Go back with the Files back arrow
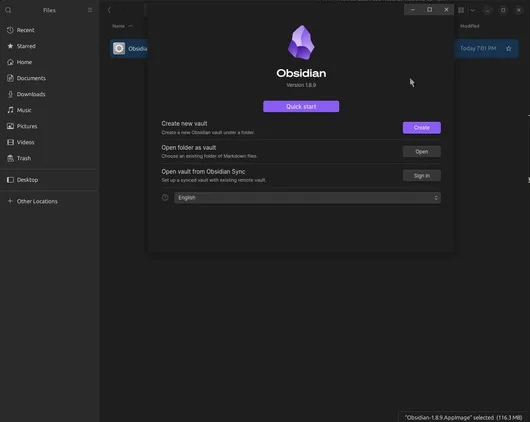Image resolution: width=530 pixels, height=422 pixels. (109, 10)
